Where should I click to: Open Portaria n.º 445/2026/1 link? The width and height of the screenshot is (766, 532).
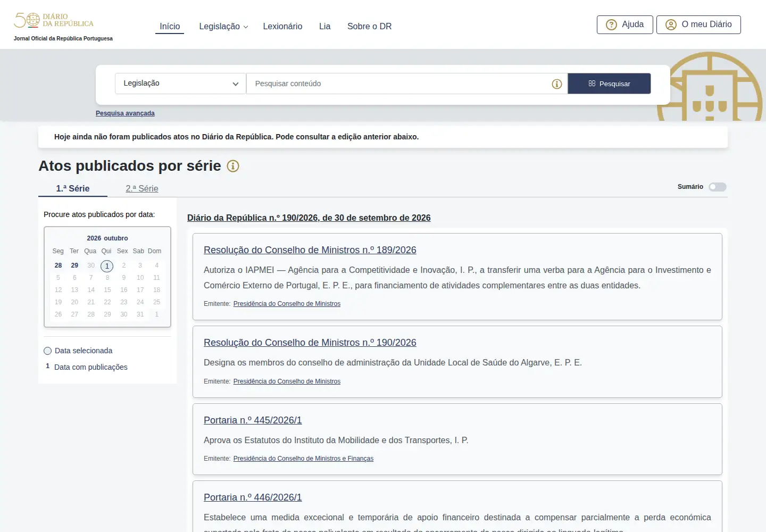pos(253,420)
